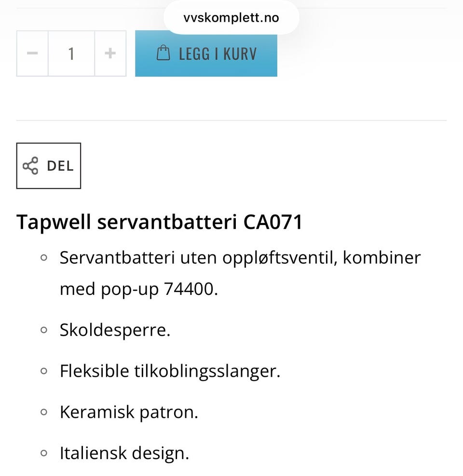Select the Skoldesperre bullet text
The height and width of the screenshot is (476, 463).
[115, 329]
